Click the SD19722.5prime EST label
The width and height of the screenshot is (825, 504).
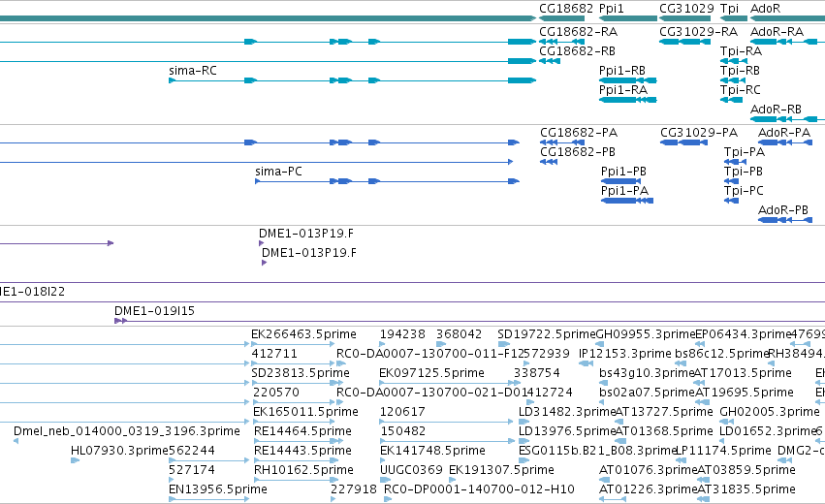point(546,334)
